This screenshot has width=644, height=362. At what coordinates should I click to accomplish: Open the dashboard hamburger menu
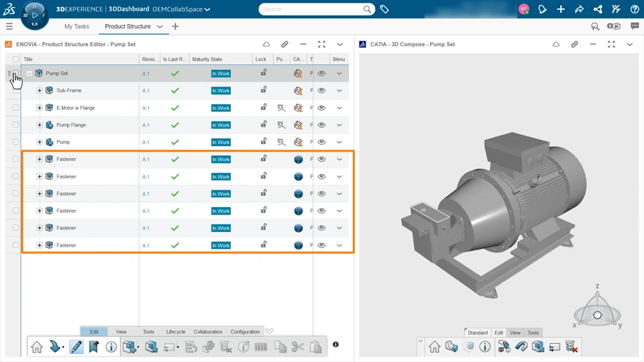(9, 26)
